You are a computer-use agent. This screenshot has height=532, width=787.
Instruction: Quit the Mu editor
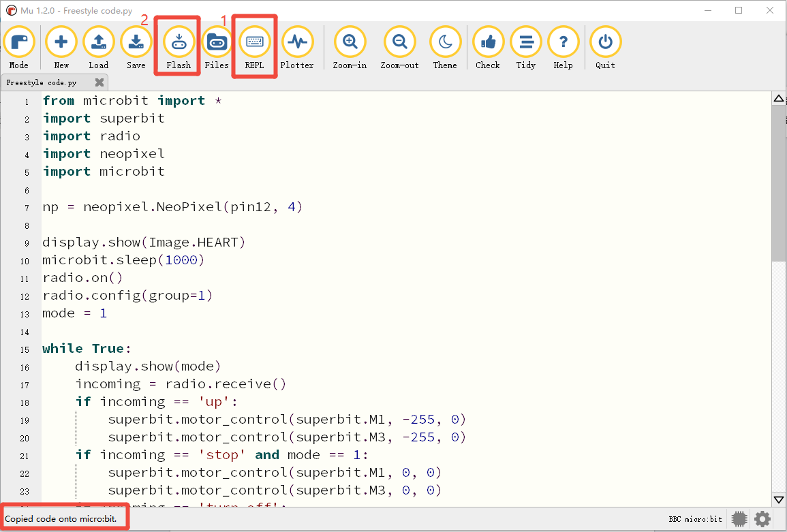pyautogui.click(x=605, y=48)
